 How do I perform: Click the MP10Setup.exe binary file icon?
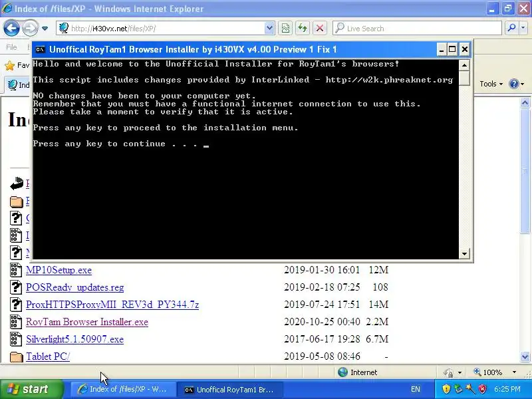point(15,270)
